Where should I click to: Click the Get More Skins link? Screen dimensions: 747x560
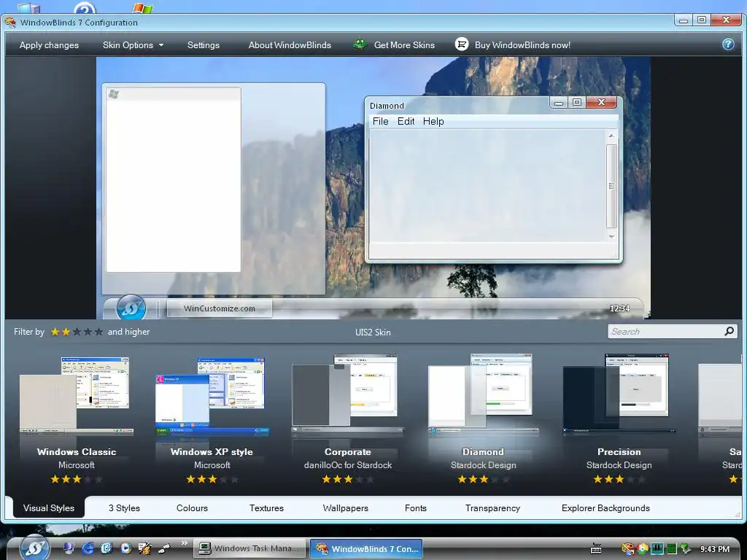point(404,44)
